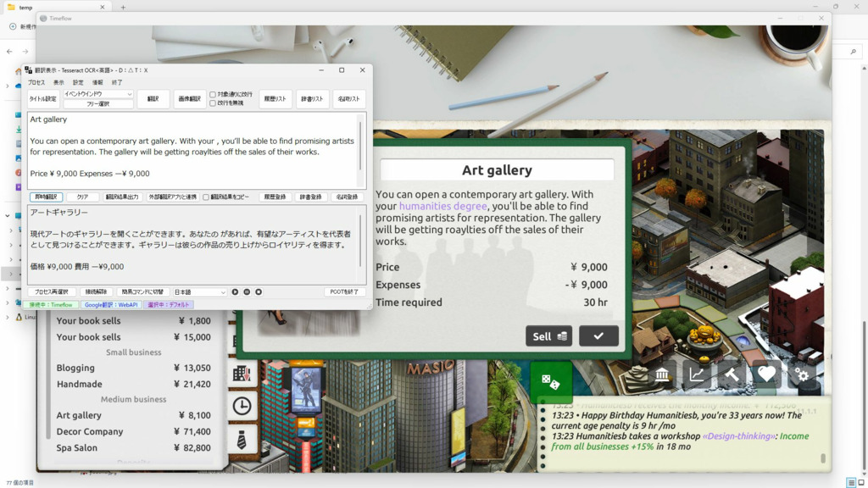Open the 設定 menu

[78, 82]
